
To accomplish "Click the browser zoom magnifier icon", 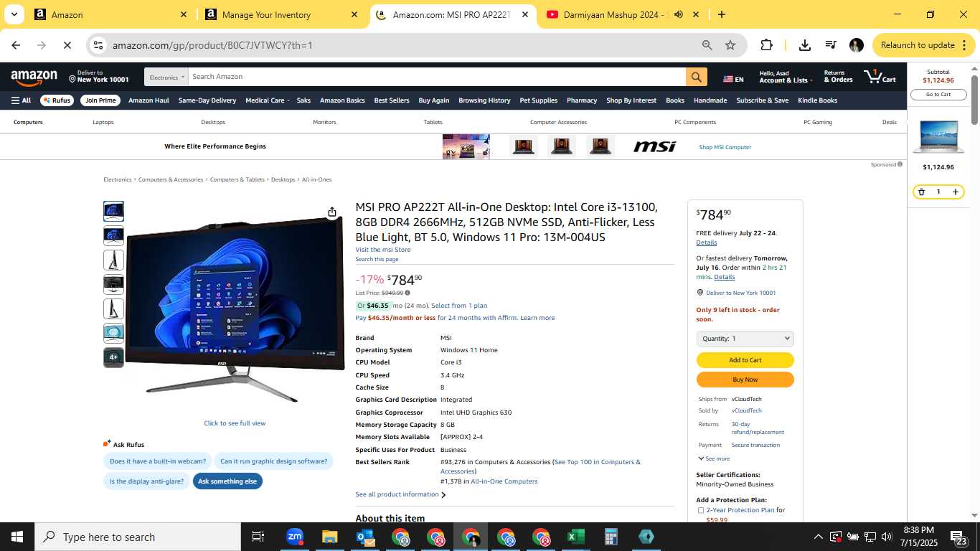I will coord(707,45).
